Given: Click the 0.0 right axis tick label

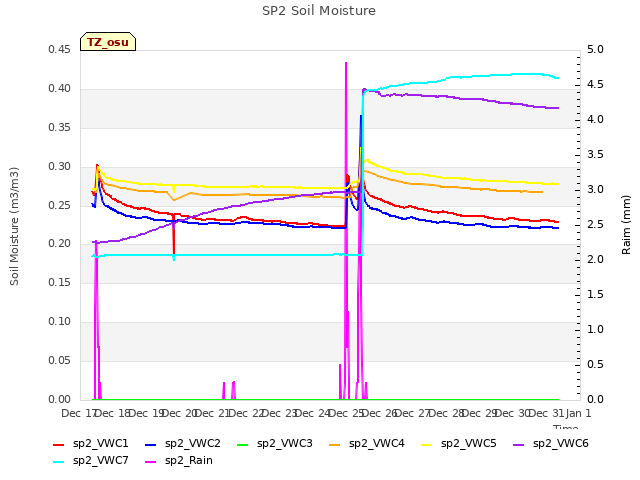Looking at the screenshot, I should 595,399.
